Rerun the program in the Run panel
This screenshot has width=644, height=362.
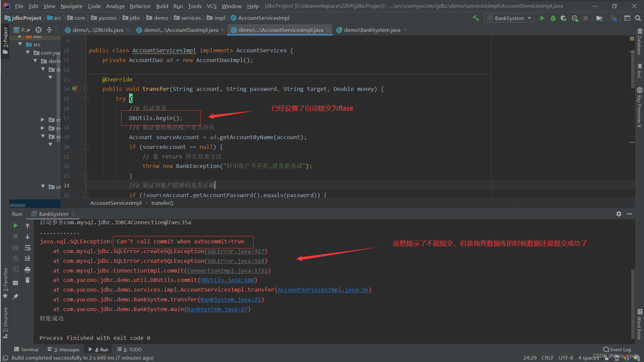(x=15, y=226)
